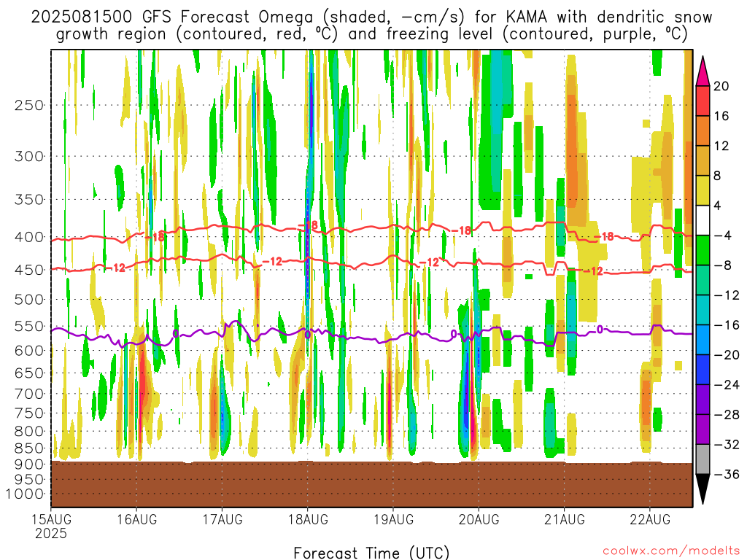This screenshot has height=560, width=747.
Task: Click the red 16-to-20 color bar segment
Action: pyautogui.click(x=703, y=101)
